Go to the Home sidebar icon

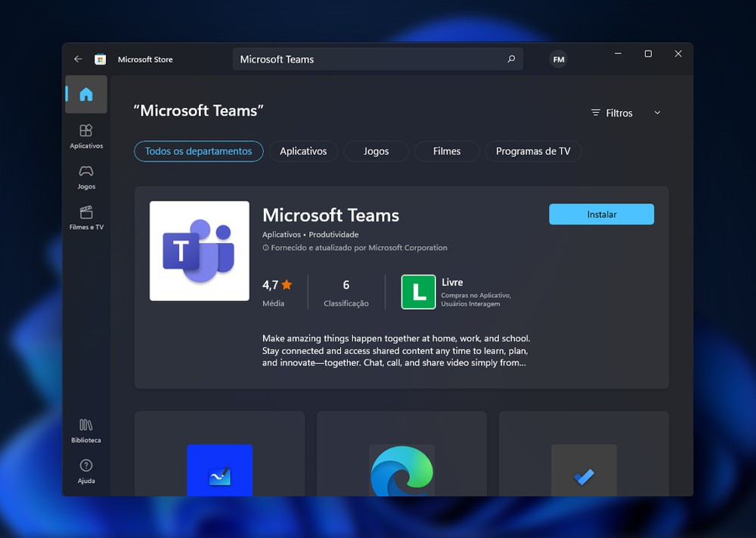pyautogui.click(x=86, y=94)
